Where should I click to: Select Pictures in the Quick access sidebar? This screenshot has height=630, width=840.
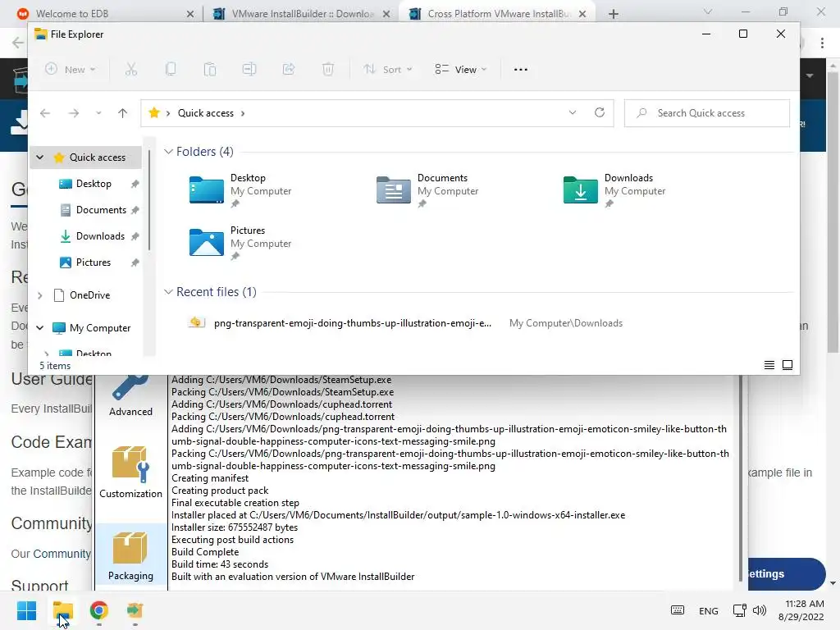94,262
